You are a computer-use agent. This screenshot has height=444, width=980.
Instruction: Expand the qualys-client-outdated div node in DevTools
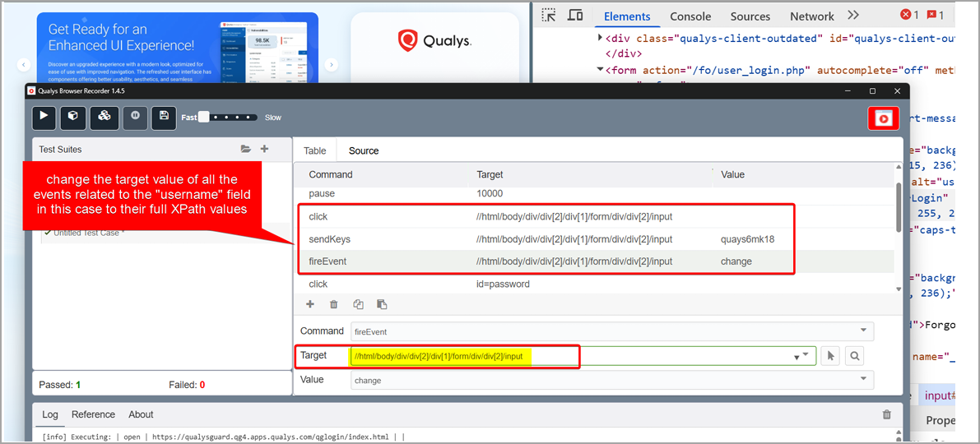click(600, 38)
